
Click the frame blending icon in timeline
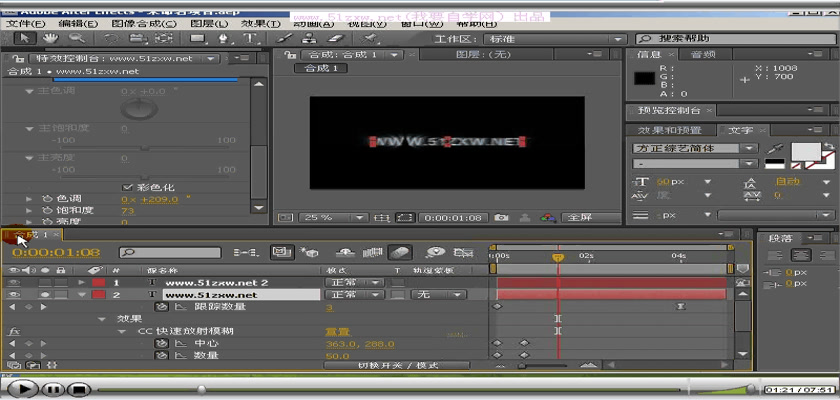click(x=371, y=252)
